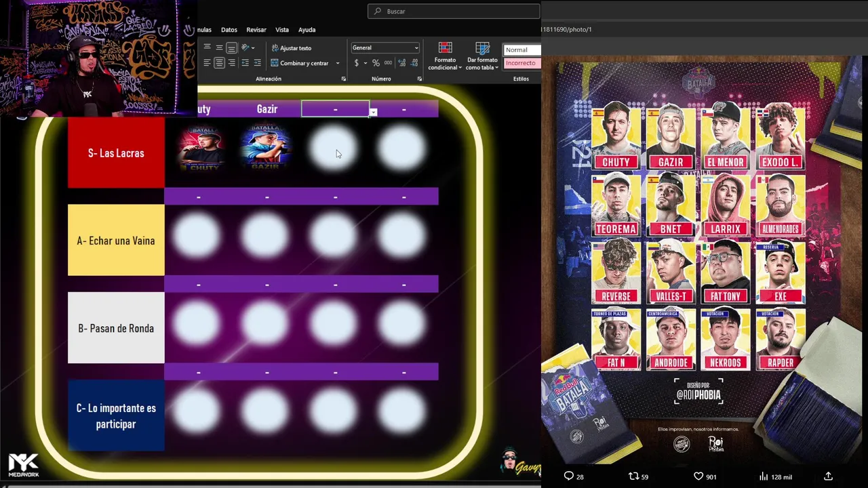Click the Gazir picture in S tier
This screenshot has height=488, width=868.
click(265, 146)
